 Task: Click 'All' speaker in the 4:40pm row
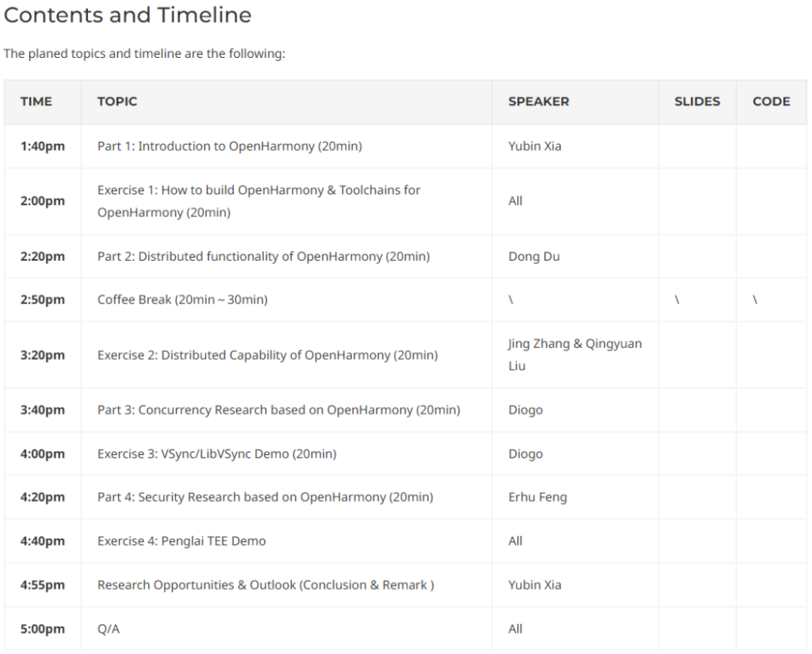click(x=515, y=541)
